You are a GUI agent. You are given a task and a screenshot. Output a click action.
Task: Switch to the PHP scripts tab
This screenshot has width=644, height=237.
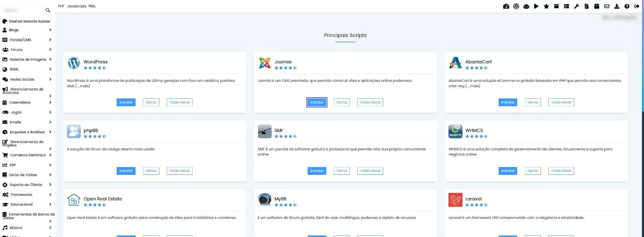pos(61,6)
